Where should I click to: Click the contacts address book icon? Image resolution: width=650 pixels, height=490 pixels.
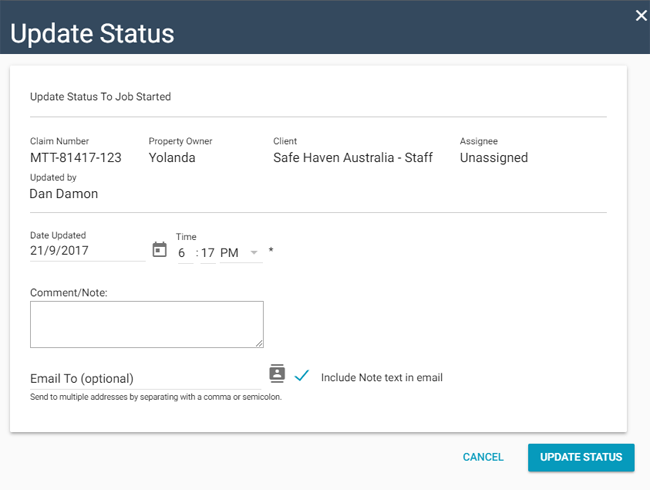tap(277, 374)
